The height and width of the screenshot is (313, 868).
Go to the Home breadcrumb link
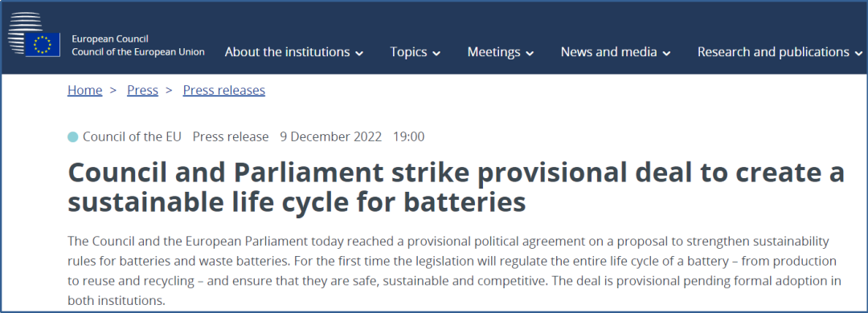[x=84, y=90]
